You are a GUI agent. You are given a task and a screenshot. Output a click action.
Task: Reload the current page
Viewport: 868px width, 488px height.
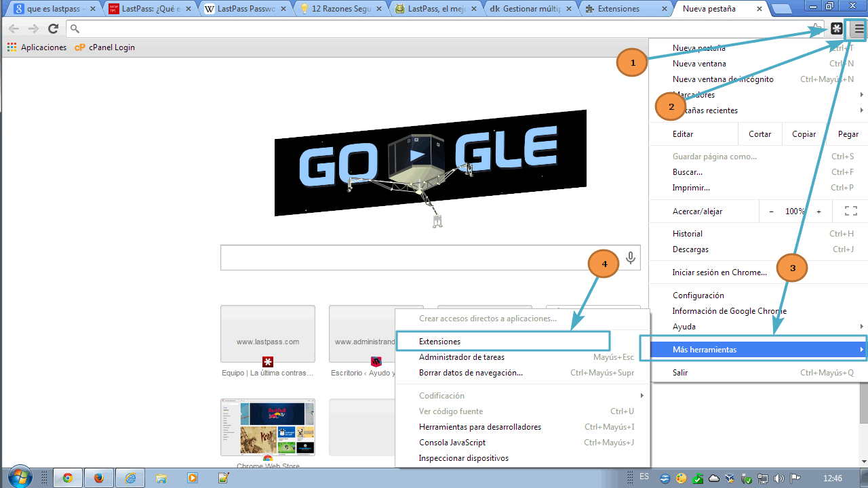[x=53, y=28]
